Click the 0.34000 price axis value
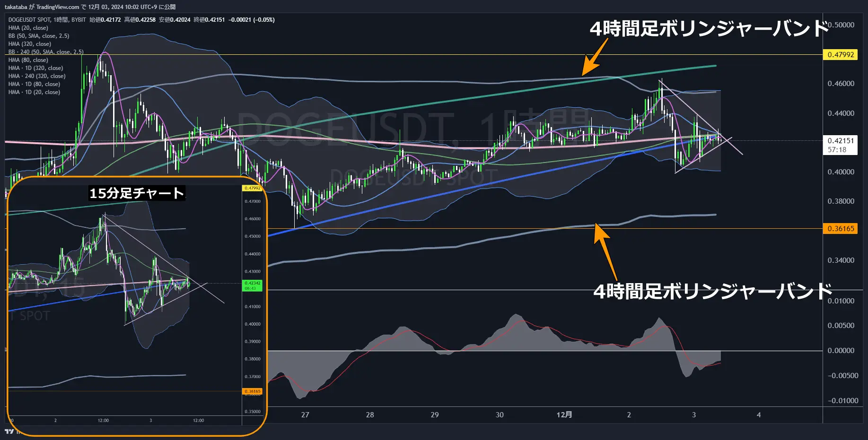 pyautogui.click(x=841, y=260)
